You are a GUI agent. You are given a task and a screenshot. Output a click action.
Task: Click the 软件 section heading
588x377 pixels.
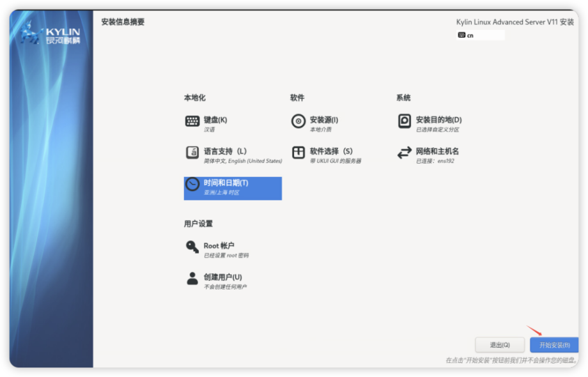(x=297, y=98)
